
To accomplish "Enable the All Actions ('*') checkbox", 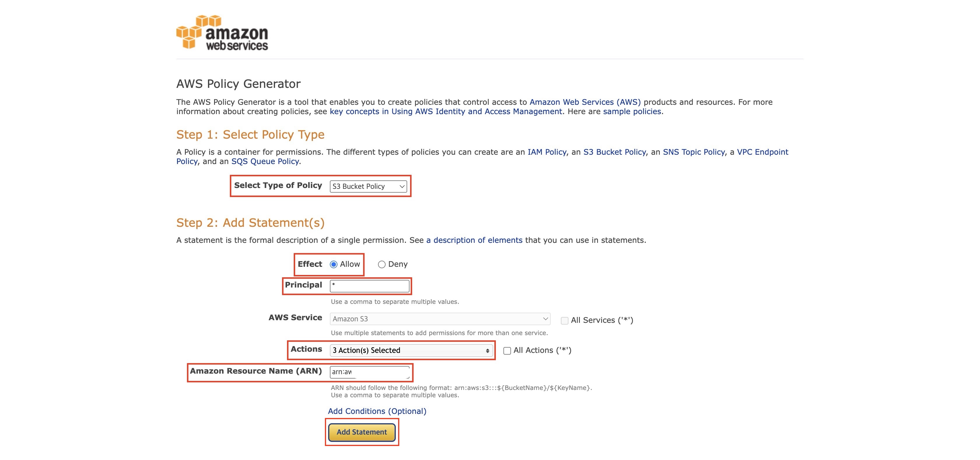I will (x=507, y=351).
